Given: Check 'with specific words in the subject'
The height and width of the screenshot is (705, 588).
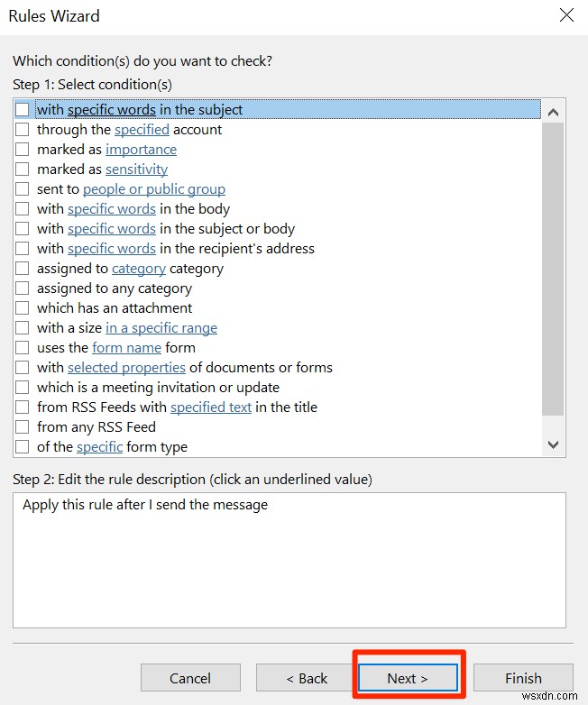Looking at the screenshot, I should point(22,110).
